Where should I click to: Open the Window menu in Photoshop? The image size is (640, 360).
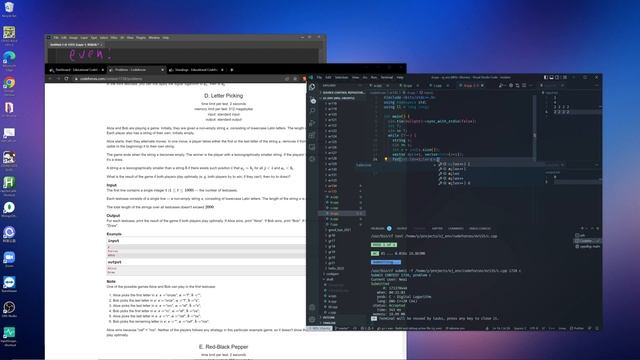point(154,38)
